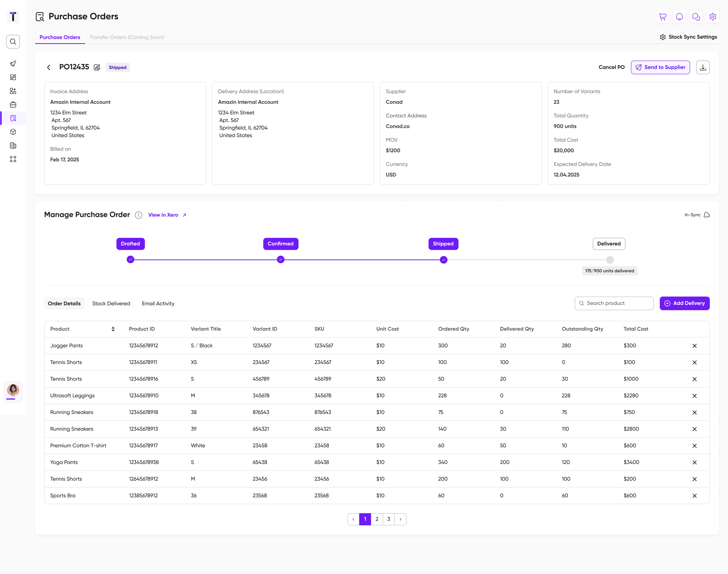Click the Outstanding Qty column header
Image resolution: width=728 pixels, height=574 pixels.
click(x=582, y=329)
